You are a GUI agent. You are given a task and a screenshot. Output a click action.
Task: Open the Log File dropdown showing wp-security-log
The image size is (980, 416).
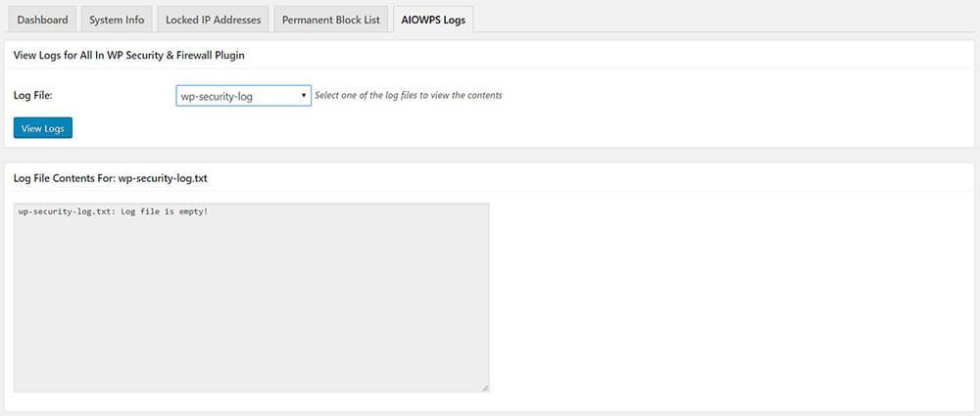coord(244,96)
